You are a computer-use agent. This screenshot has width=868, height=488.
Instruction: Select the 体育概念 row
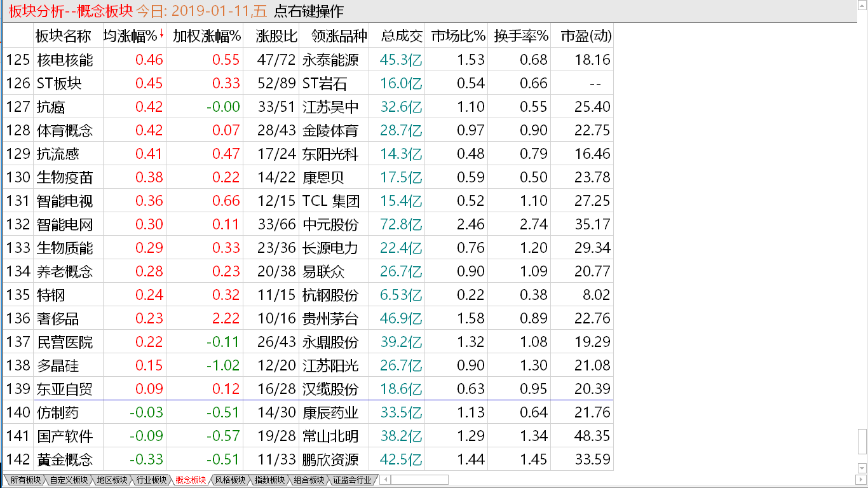point(308,130)
